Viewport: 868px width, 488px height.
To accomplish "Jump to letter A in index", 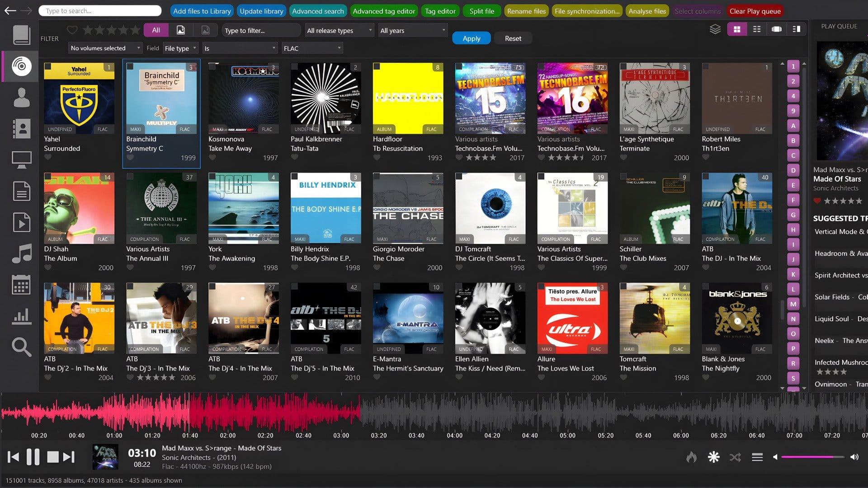I will coord(793,126).
